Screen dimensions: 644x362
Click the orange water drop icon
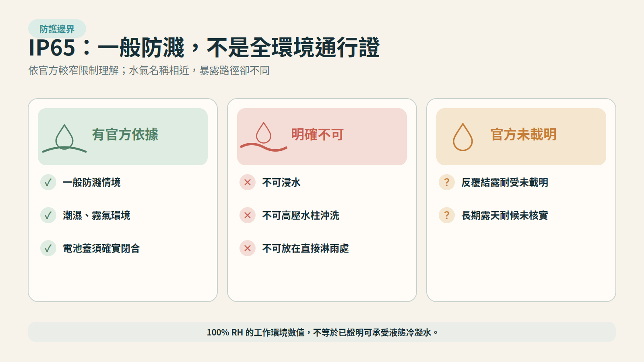click(x=463, y=137)
